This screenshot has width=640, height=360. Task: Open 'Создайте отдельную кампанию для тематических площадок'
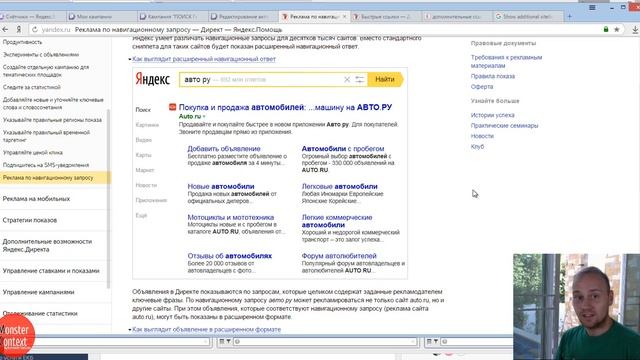click(46, 71)
